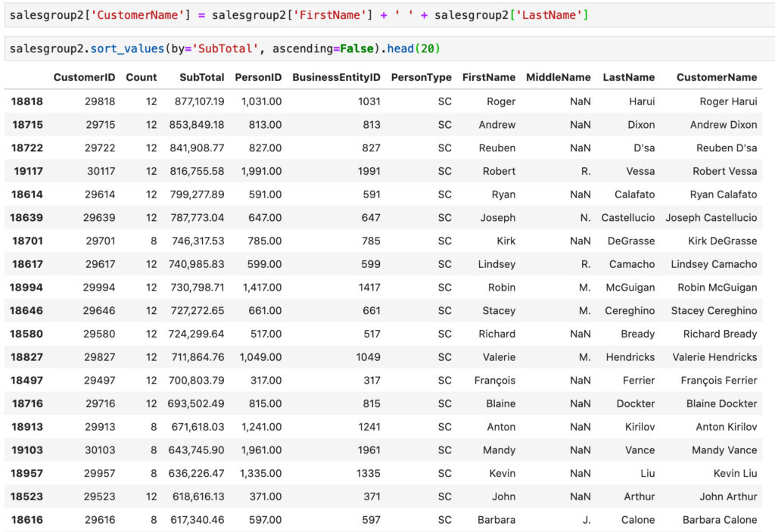Select row index 18722
This screenshot has width=775, height=532.
[26, 148]
